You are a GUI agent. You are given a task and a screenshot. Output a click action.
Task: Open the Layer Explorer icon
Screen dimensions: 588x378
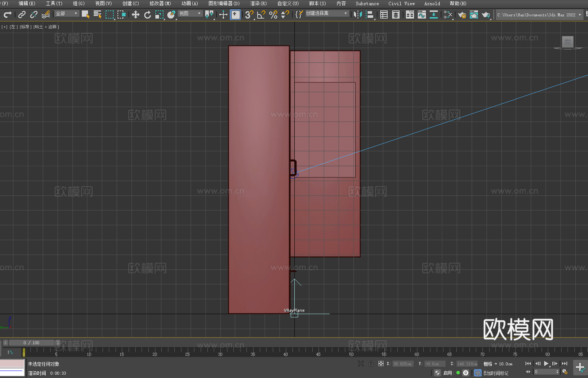(396, 14)
